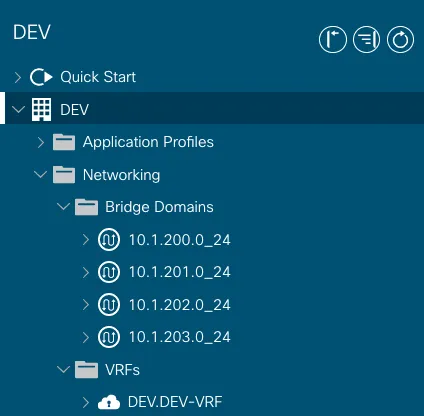The image size is (424, 416).
Task: Collapse the Networking folder chevron
Action: coord(41,174)
